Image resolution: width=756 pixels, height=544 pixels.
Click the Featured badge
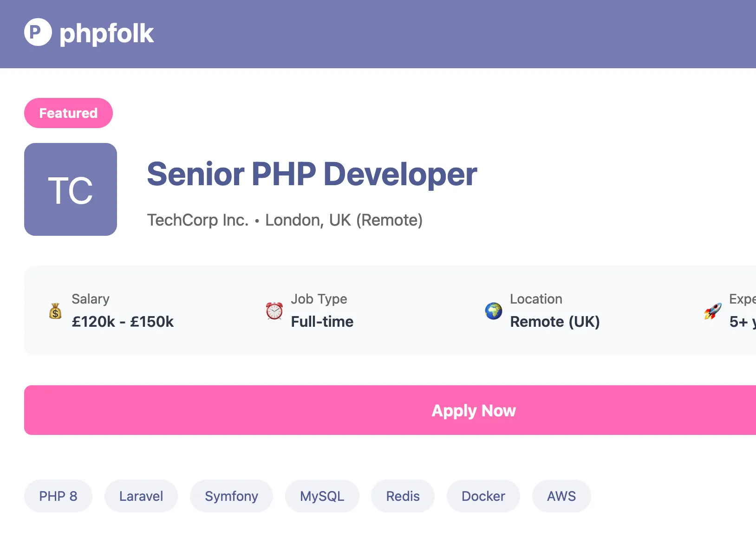68,113
